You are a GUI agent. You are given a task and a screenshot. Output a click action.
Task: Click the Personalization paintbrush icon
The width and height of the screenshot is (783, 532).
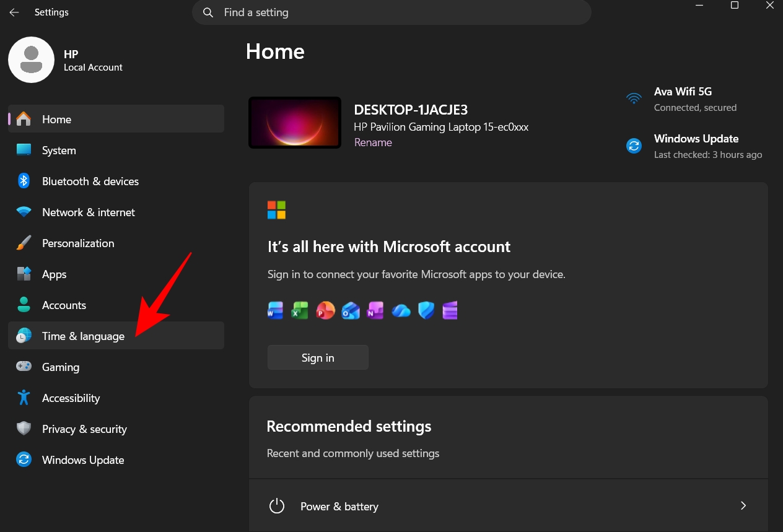click(24, 243)
